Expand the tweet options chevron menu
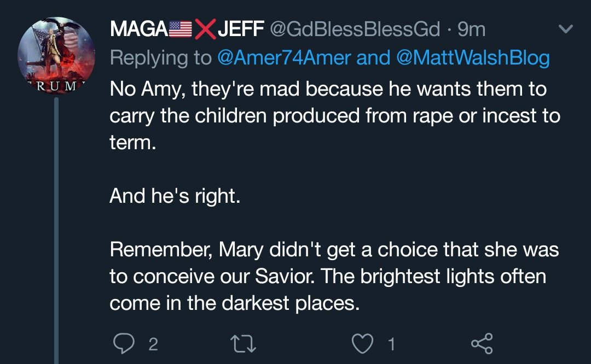The width and height of the screenshot is (591, 364). point(564,29)
